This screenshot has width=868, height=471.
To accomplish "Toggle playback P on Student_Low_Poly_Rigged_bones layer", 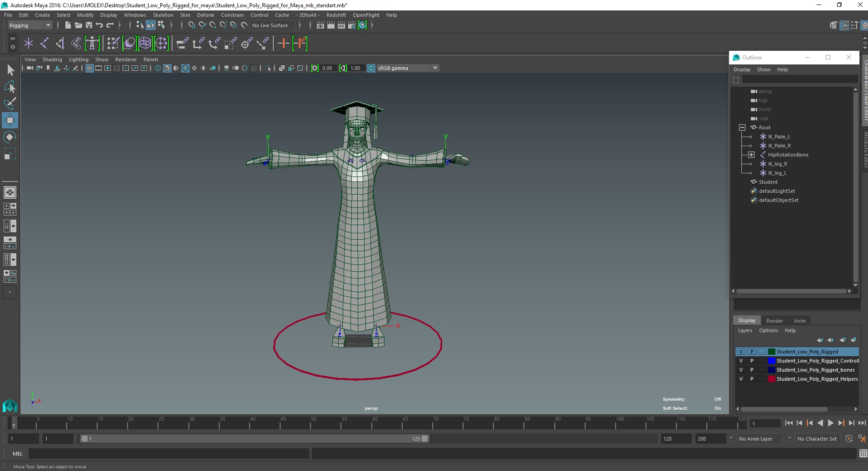I will pos(752,370).
